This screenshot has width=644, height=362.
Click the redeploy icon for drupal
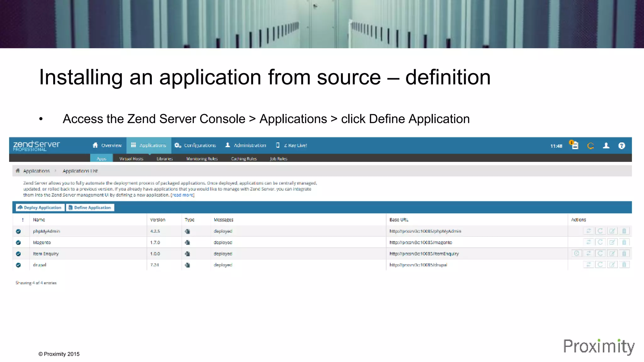[x=600, y=265]
